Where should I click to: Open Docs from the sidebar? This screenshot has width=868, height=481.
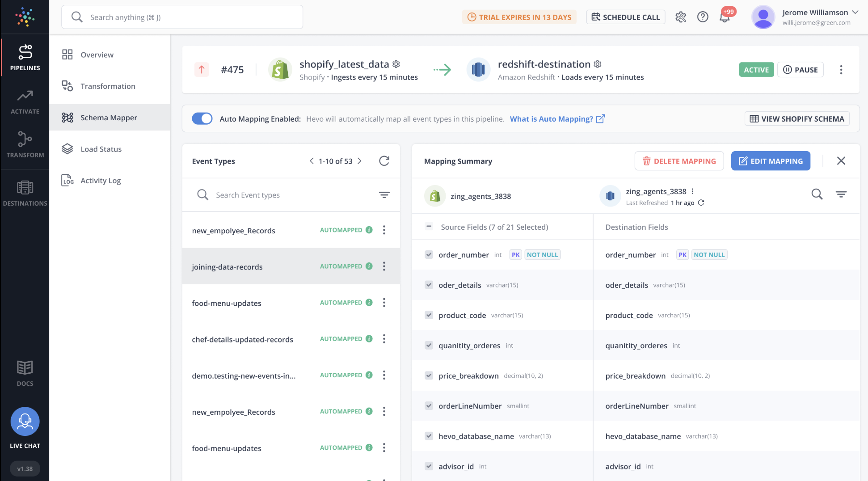25,372
